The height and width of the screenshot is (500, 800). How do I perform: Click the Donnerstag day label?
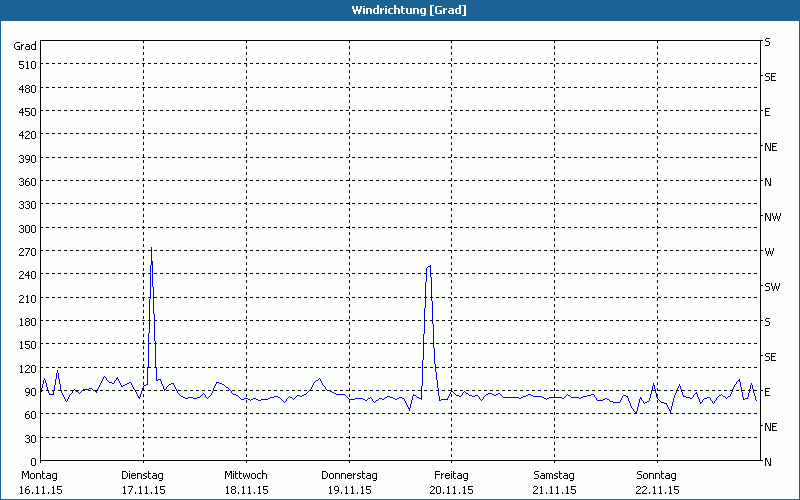click(x=348, y=475)
